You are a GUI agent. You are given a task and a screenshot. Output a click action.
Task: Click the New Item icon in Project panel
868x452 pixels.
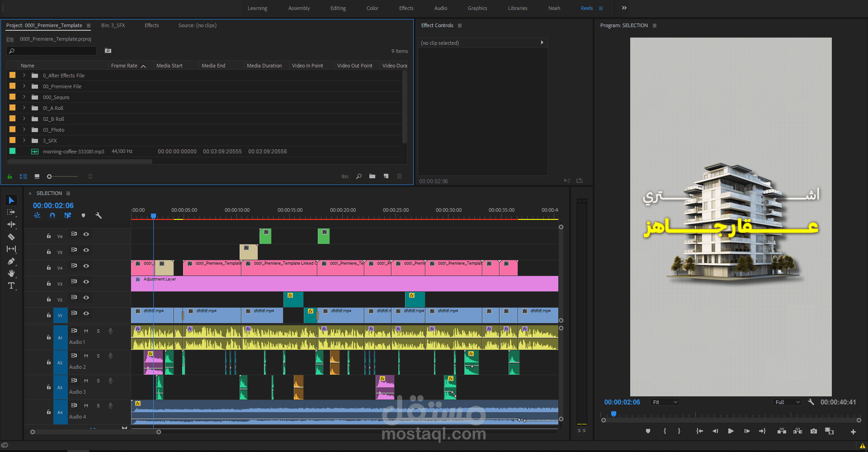386,176
